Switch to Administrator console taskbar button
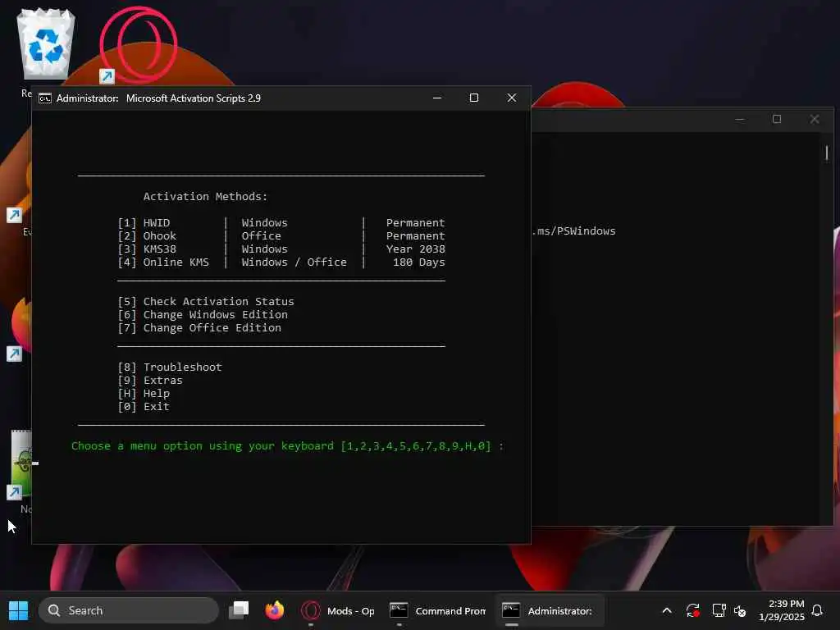 pyautogui.click(x=550, y=610)
